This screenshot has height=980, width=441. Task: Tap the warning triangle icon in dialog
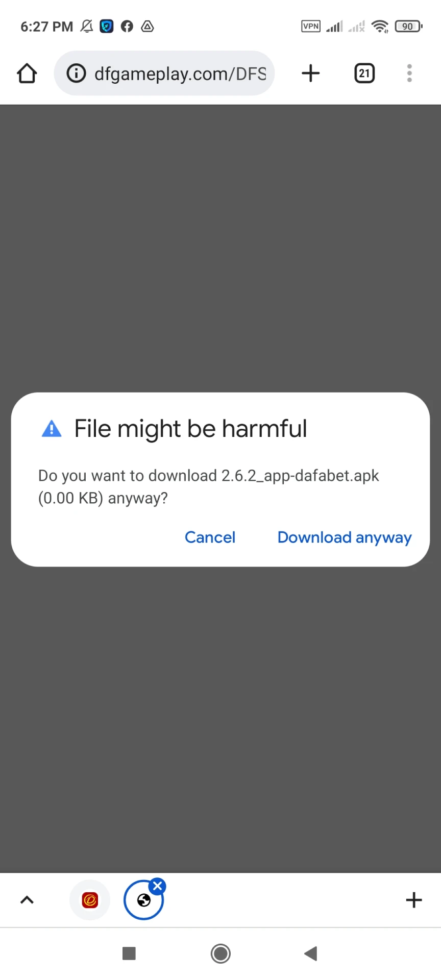coord(52,429)
